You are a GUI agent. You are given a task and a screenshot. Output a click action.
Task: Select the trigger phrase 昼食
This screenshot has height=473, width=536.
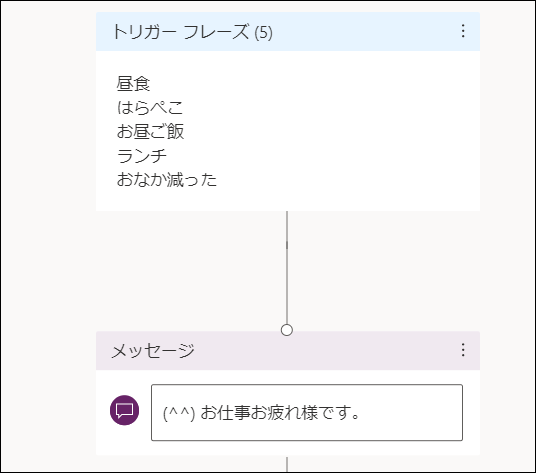click(x=133, y=83)
